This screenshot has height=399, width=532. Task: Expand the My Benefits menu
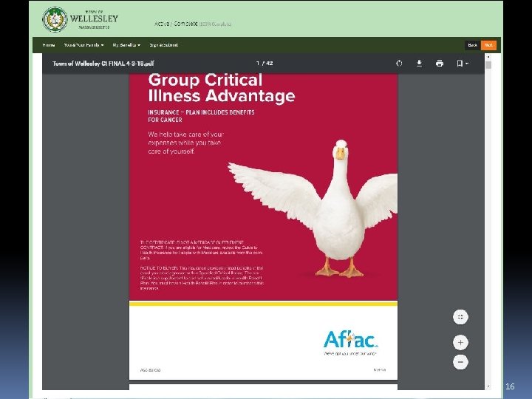[x=126, y=45]
